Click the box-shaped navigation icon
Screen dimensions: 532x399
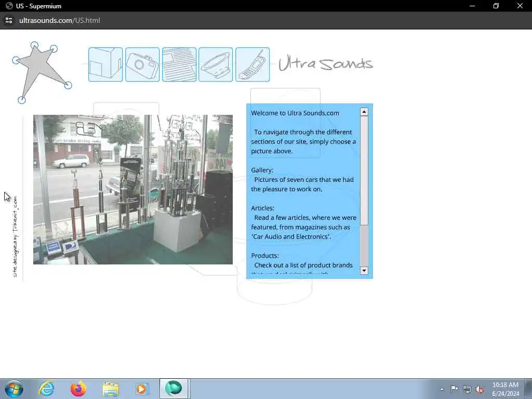(x=105, y=64)
